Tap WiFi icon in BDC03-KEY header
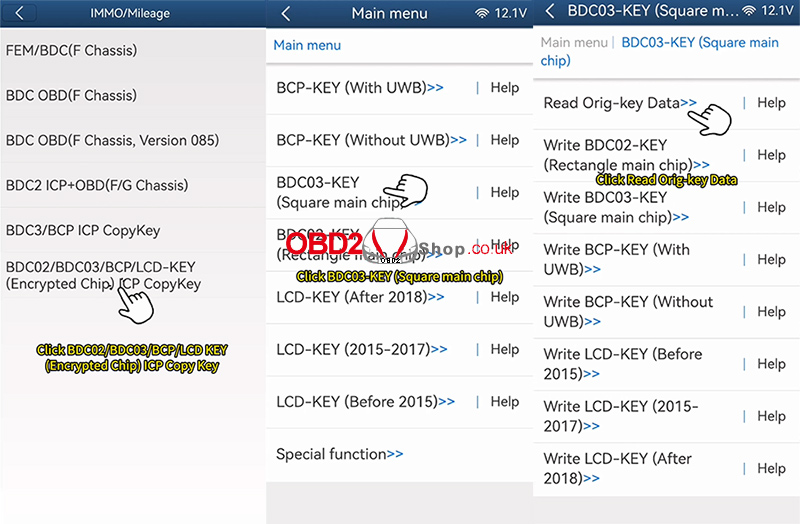 coord(748,11)
